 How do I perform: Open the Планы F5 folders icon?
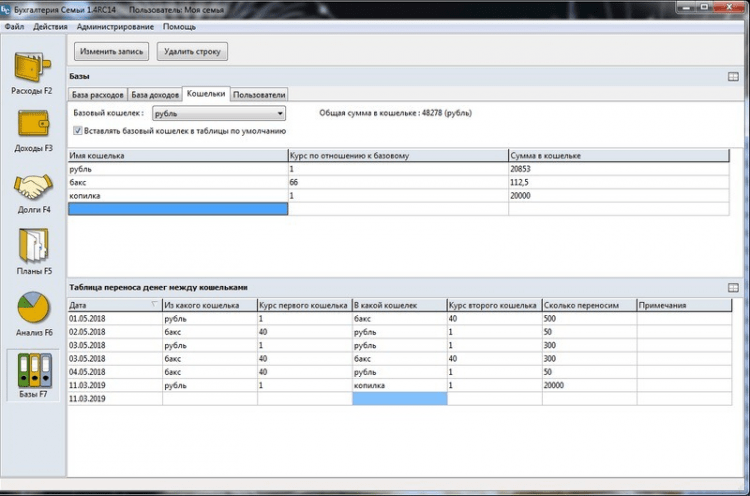click(x=33, y=245)
